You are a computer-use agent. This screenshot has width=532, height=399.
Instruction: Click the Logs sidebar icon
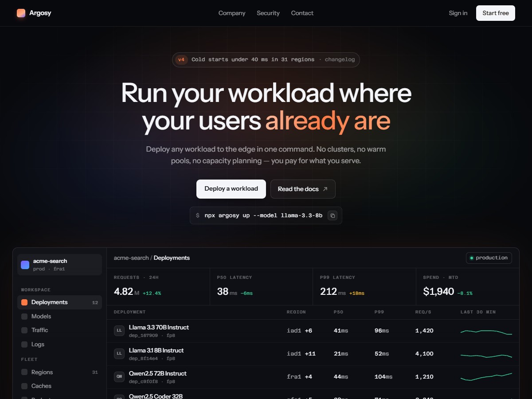click(24, 344)
